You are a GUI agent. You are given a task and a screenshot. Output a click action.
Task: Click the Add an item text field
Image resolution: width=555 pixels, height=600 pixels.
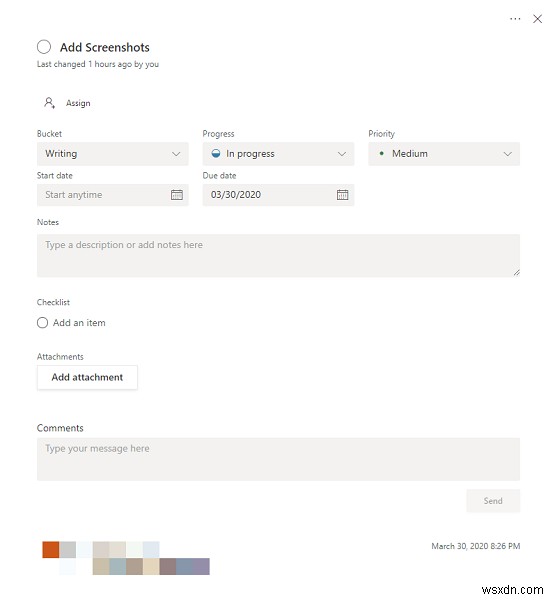tap(79, 323)
